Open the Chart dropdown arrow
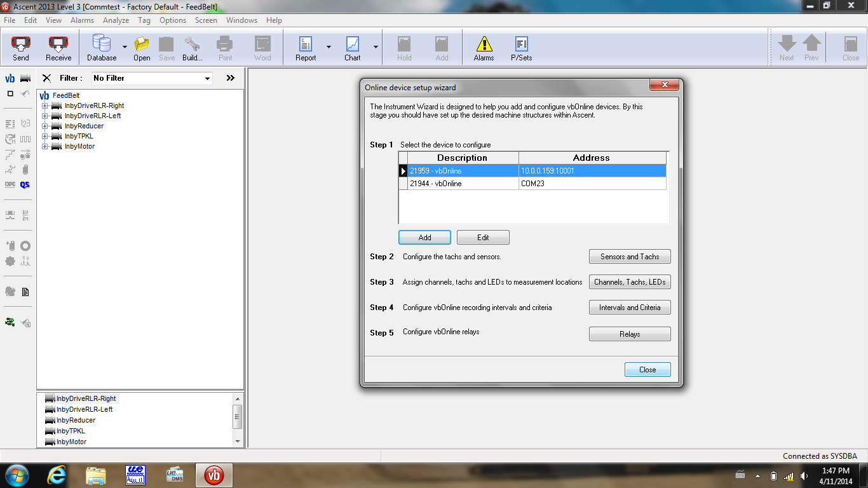868x488 pixels. tap(376, 47)
